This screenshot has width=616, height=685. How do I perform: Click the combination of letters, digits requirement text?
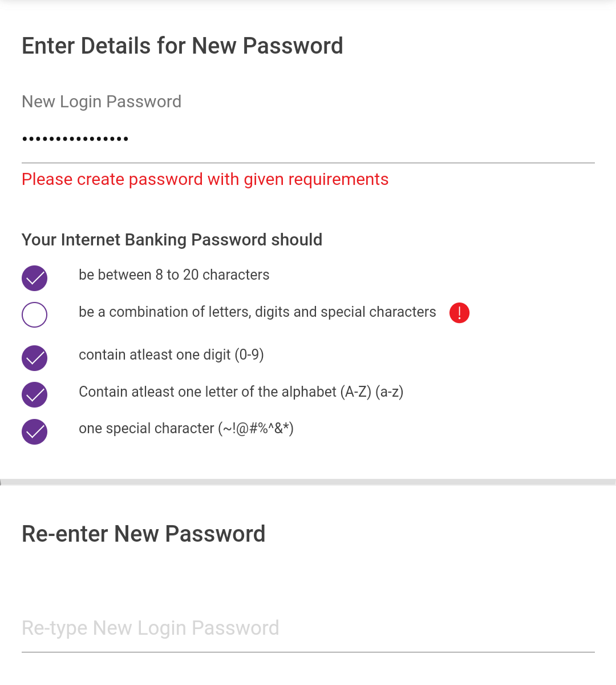click(257, 312)
